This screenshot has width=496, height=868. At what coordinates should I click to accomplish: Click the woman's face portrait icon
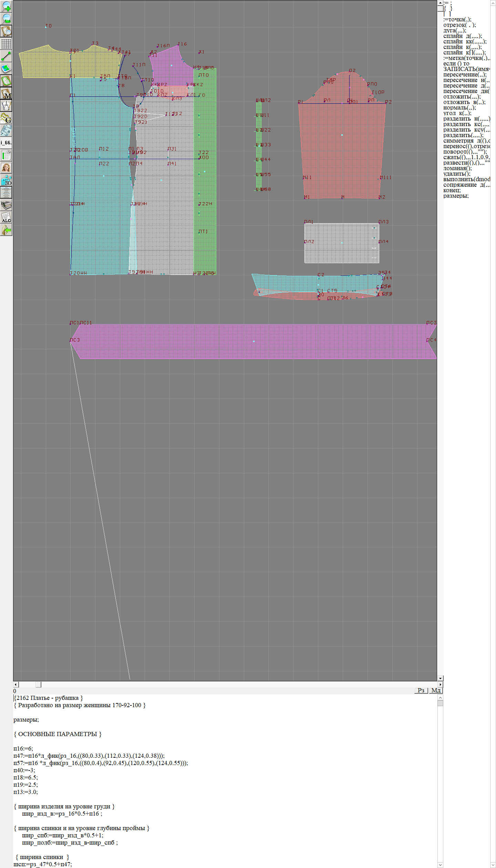6,168
